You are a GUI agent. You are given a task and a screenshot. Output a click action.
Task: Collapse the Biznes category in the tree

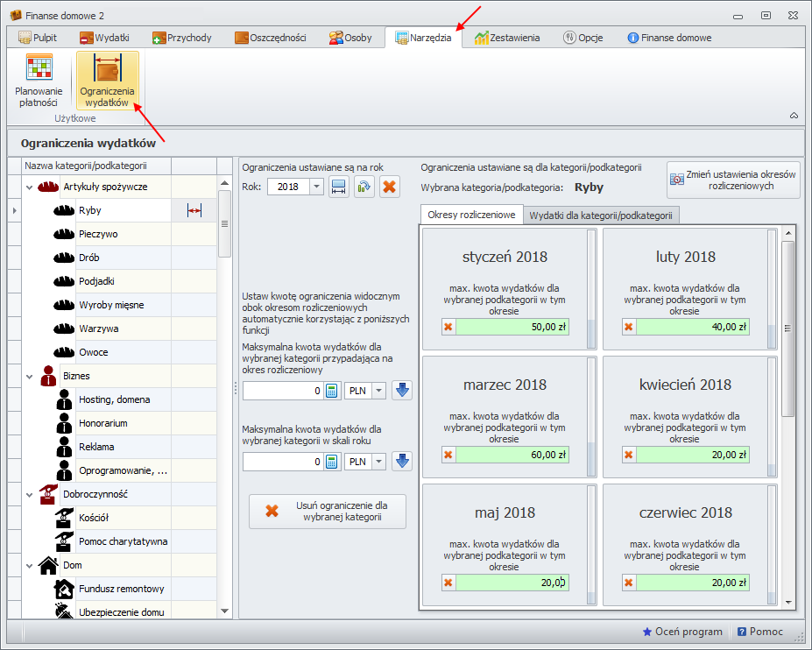pyautogui.click(x=29, y=376)
